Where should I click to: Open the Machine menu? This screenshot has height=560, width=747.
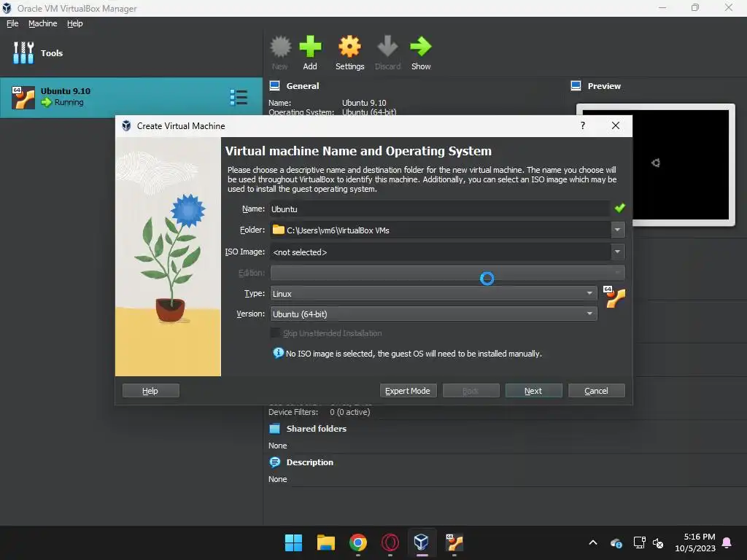coord(43,23)
